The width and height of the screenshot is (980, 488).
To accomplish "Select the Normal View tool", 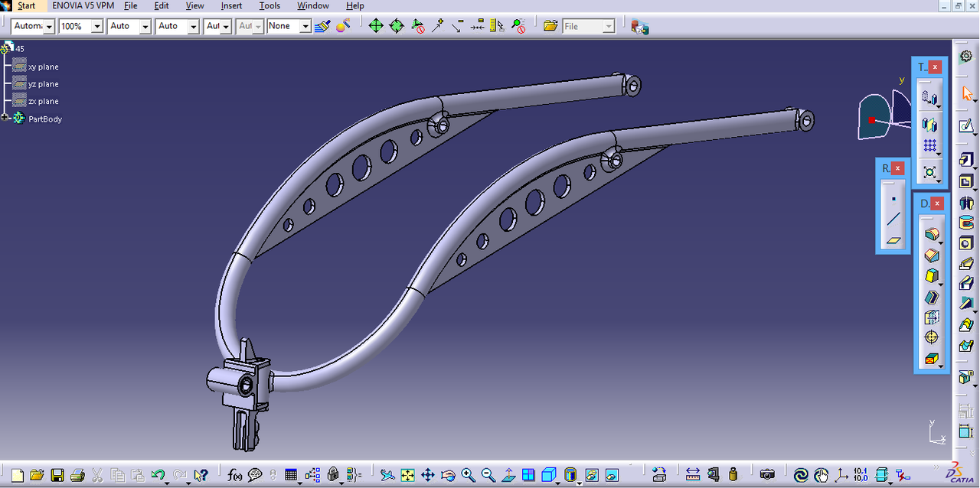I will click(508, 476).
